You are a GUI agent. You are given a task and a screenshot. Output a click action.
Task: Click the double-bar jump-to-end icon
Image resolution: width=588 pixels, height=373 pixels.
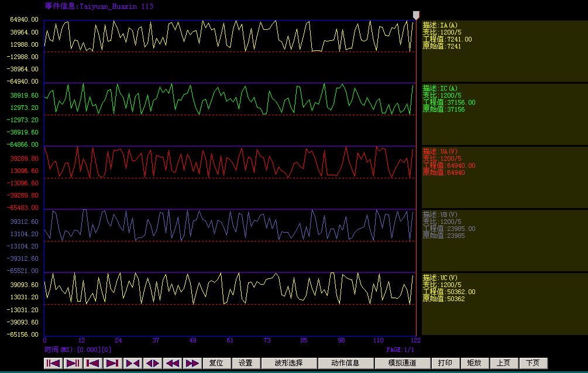[x=73, y=363]
